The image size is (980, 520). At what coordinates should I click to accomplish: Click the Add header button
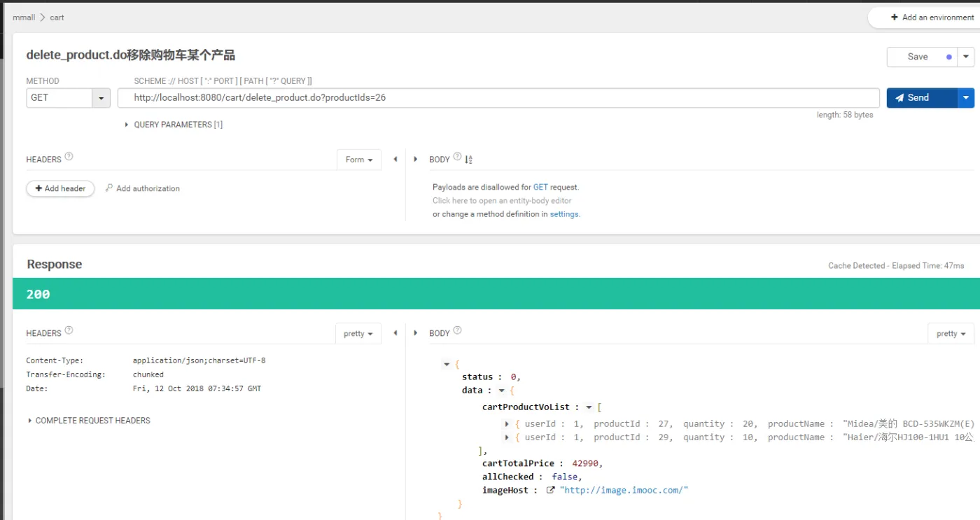60,188
